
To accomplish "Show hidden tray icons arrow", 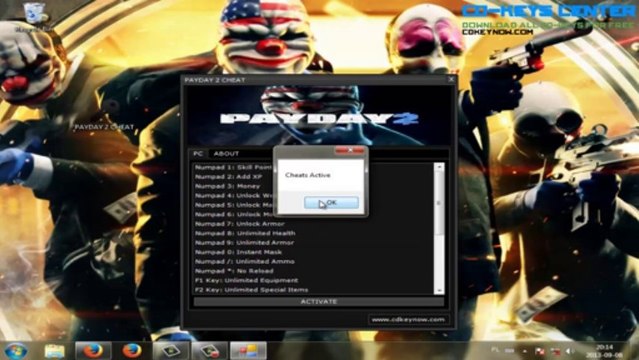I will click(x=525, y=351).
